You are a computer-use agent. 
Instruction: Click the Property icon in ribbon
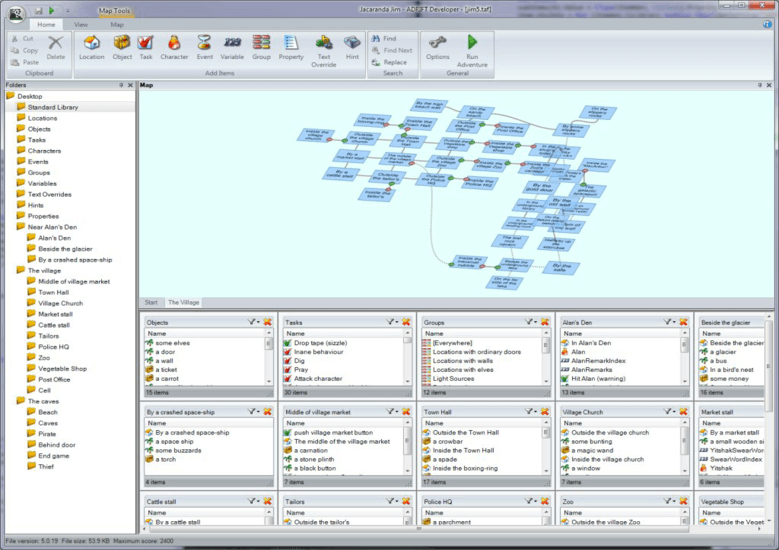pyautogui.click(x=291, y=47)
